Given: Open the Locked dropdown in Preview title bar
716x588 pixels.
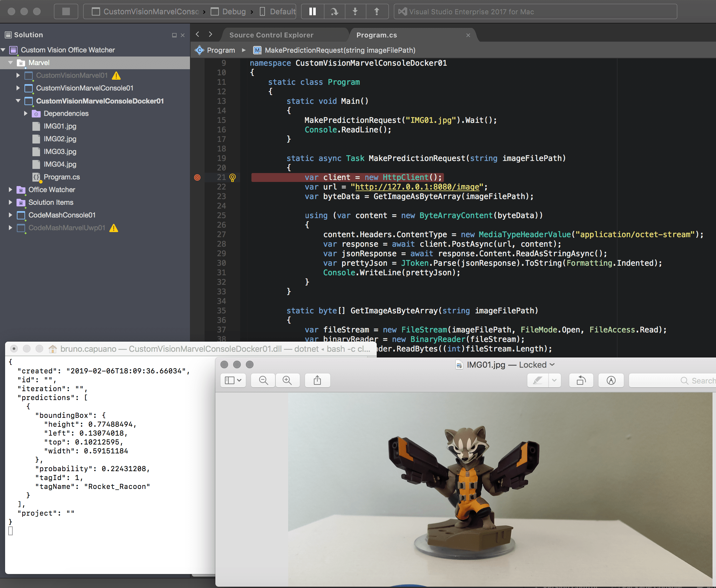Looking at the screenshot, I should 553,365.
